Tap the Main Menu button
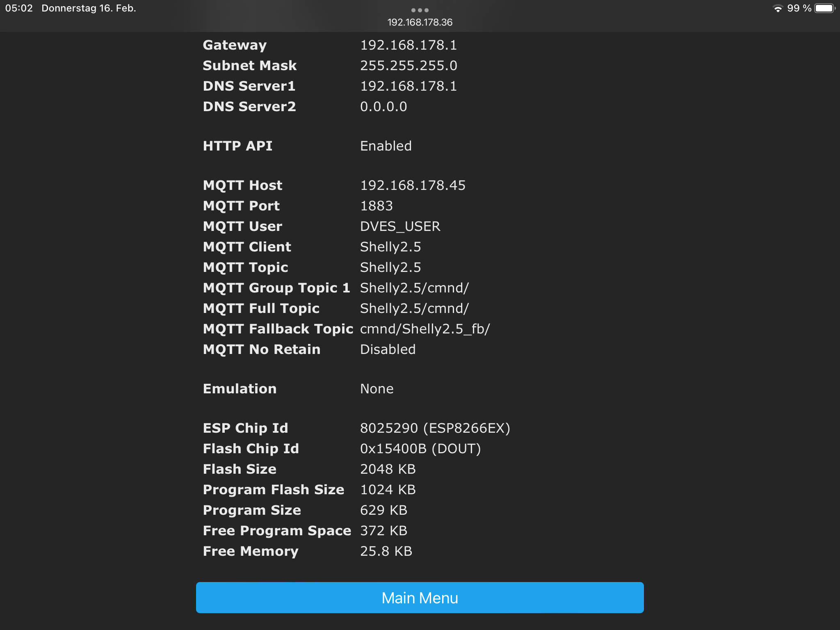 click(420, 598)
